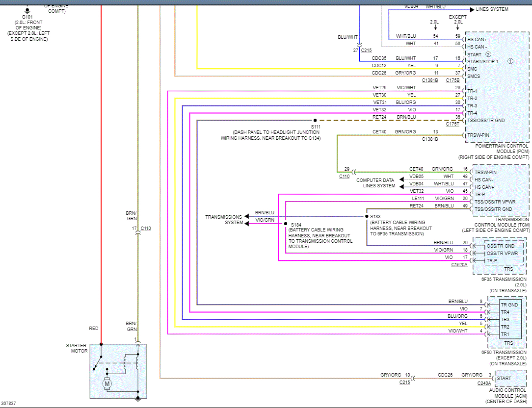Click the arrow pointing to LINES SYSTEM

tap(471, 9)
